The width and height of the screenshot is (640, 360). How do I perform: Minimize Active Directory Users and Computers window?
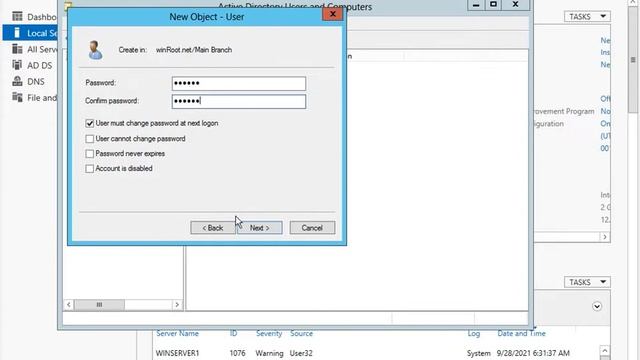[476, 5]
